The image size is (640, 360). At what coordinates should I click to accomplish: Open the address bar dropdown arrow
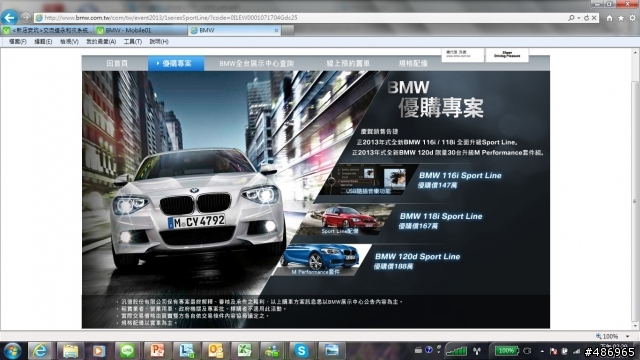[579, 18]
